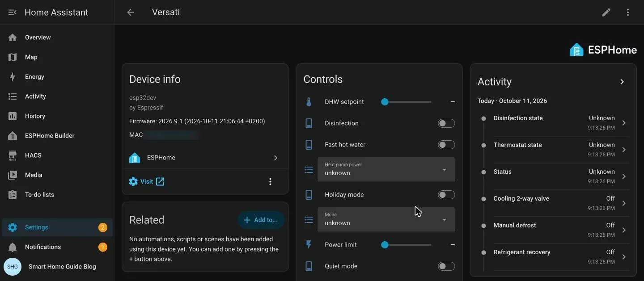Open the Mode dropdown
The height and width of the screenshot is (281, 644).
386,220
